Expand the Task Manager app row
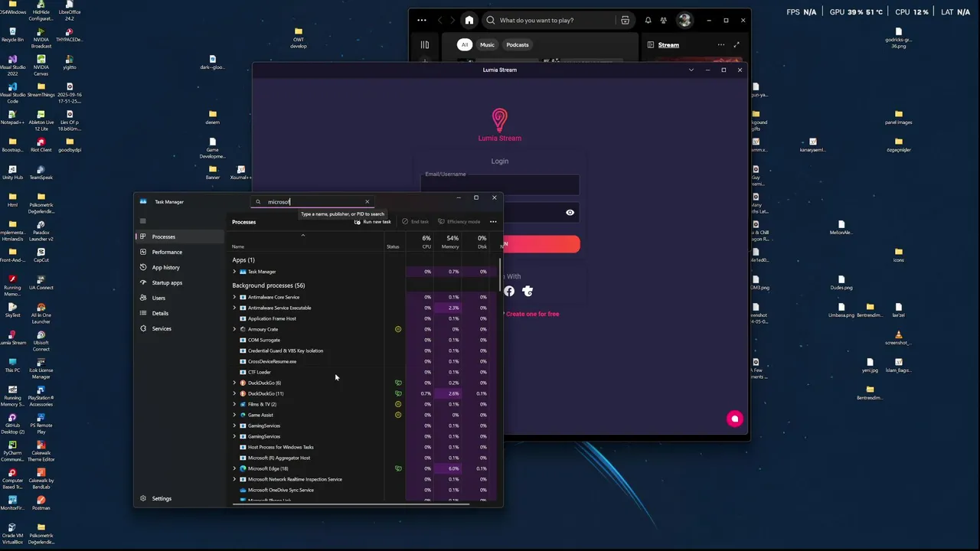Screen dimensions: 980x551 tap(234, 272)
